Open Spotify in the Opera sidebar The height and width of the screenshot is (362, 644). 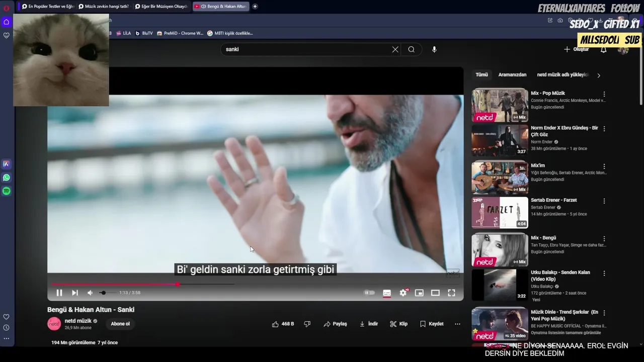pos(7,191)
